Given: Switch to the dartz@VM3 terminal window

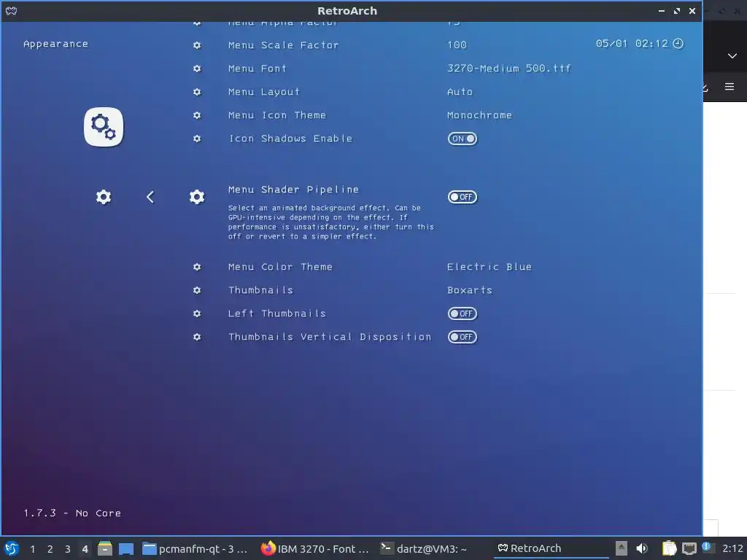Looking at the screenshot, I should pos(424,548).
